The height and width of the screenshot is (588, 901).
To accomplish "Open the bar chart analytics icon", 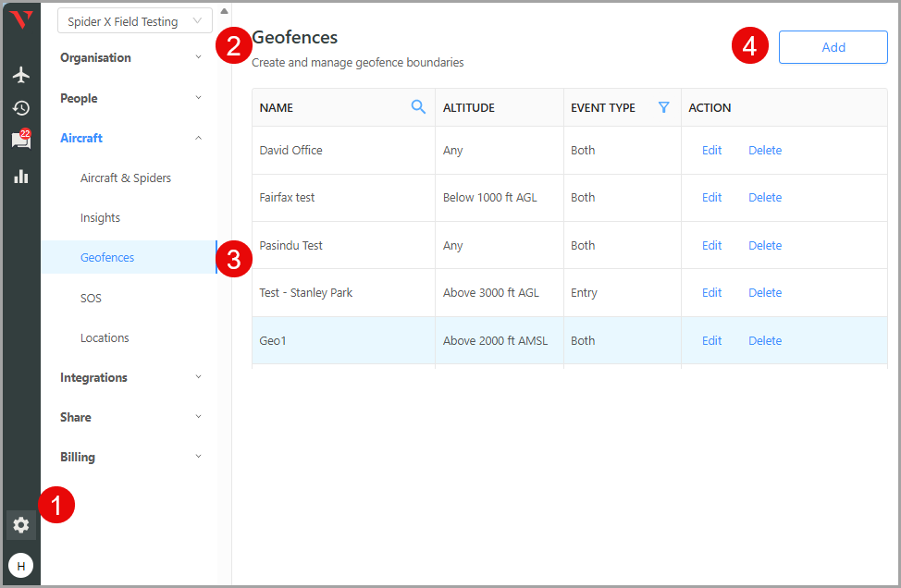I will pos(21,177).
